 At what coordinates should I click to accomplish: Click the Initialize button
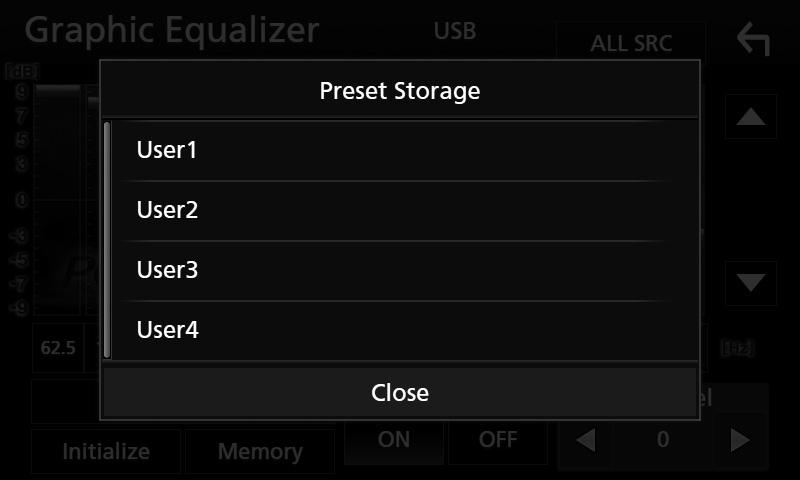pyautogui.click(x=106, y=451)
